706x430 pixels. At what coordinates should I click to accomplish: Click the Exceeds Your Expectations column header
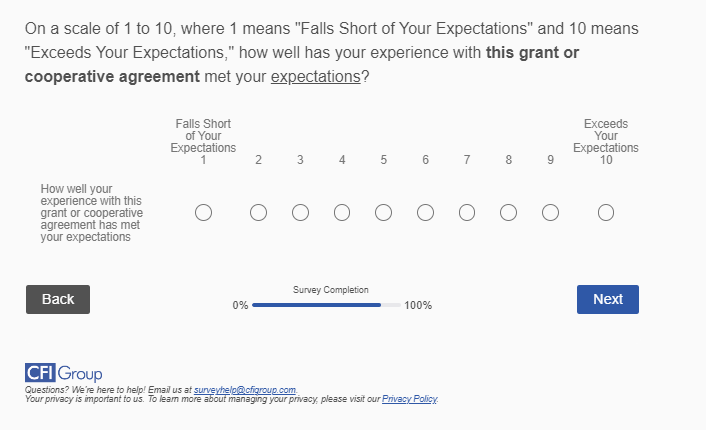606,136
